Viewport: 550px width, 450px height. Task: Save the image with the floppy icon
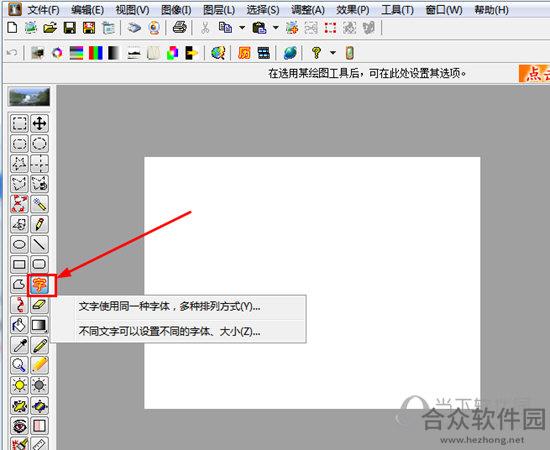(70, 28)
